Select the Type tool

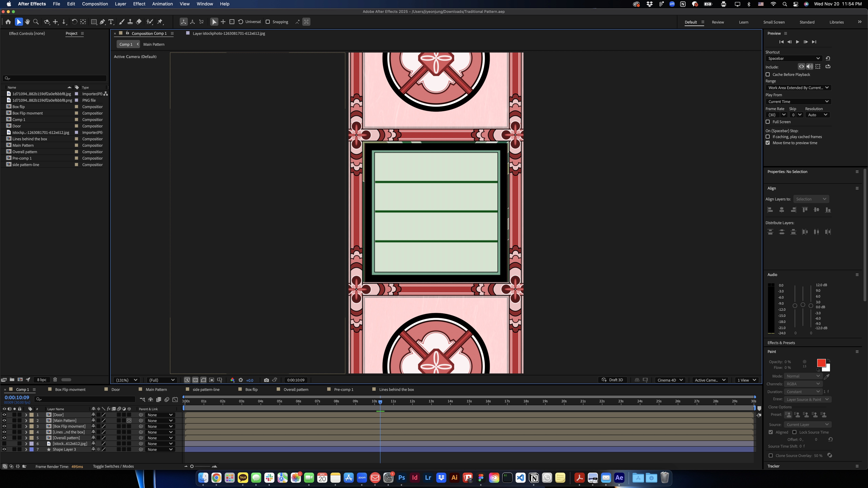click(x=111, y=22)
